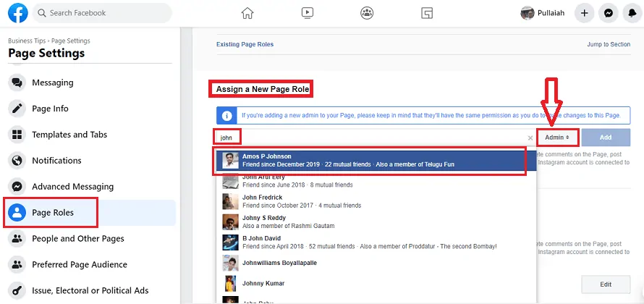Click John Fredrick profile photo

tap(230, 202)
